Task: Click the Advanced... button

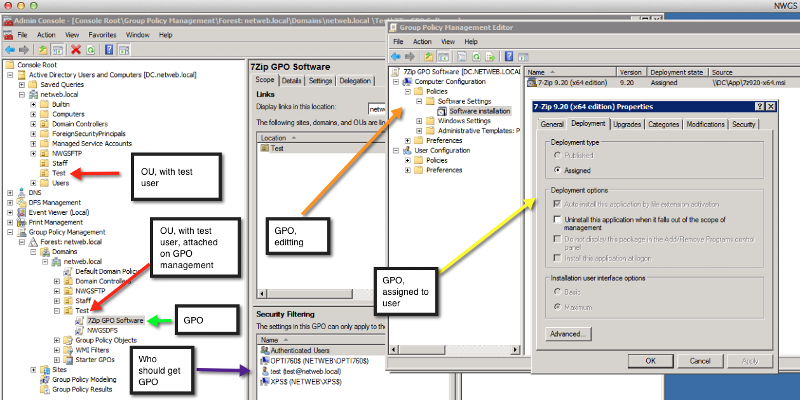Action: (x=568, y=334)
